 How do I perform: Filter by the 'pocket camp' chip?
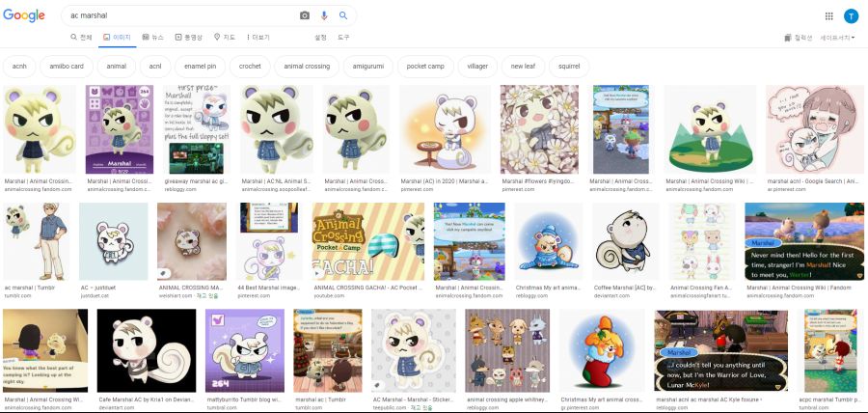coord(425,67)
